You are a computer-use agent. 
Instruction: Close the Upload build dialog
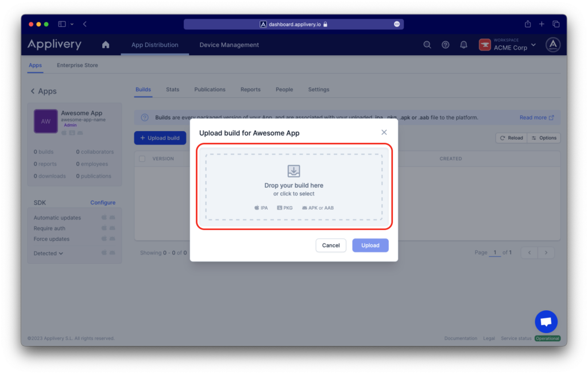[384, 132]
